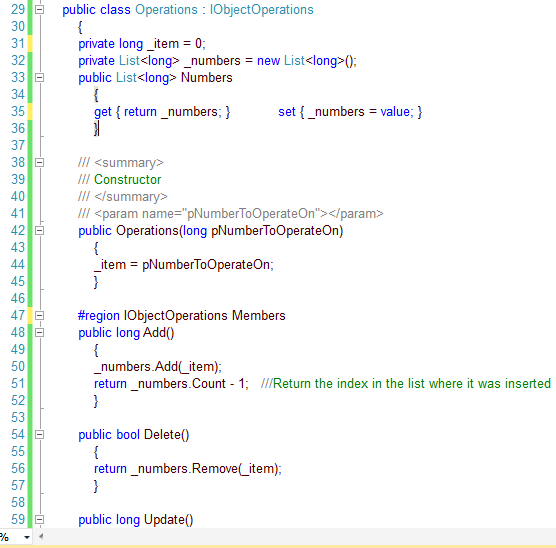This screenshot has height=548, width=556.
Task: Collapse the Update() method at line 59
Action: [x=40, y=520]
